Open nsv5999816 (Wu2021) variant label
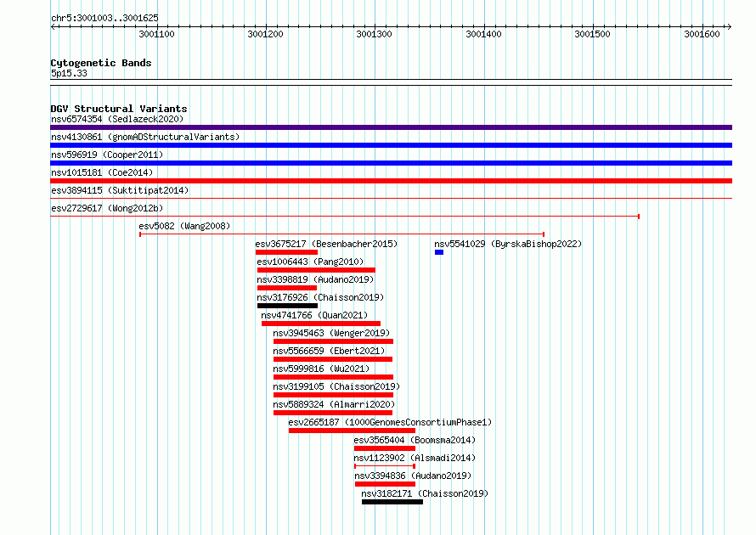 pos(321,369)
